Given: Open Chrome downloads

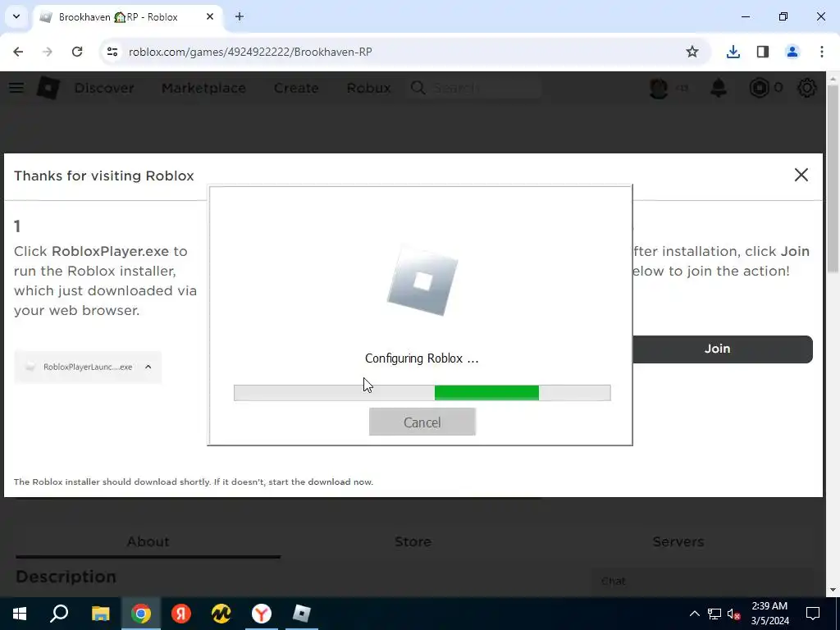Looking at the screenshot, I should 733,52.
